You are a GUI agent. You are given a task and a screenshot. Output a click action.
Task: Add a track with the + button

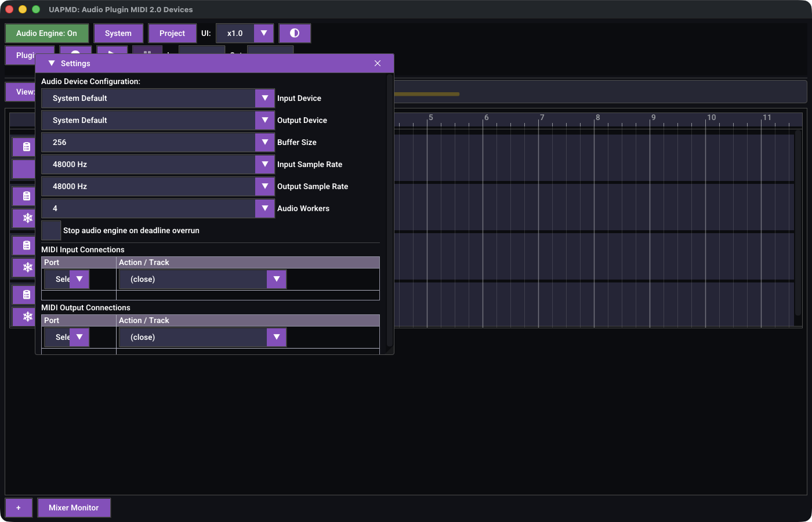point(19,507)
